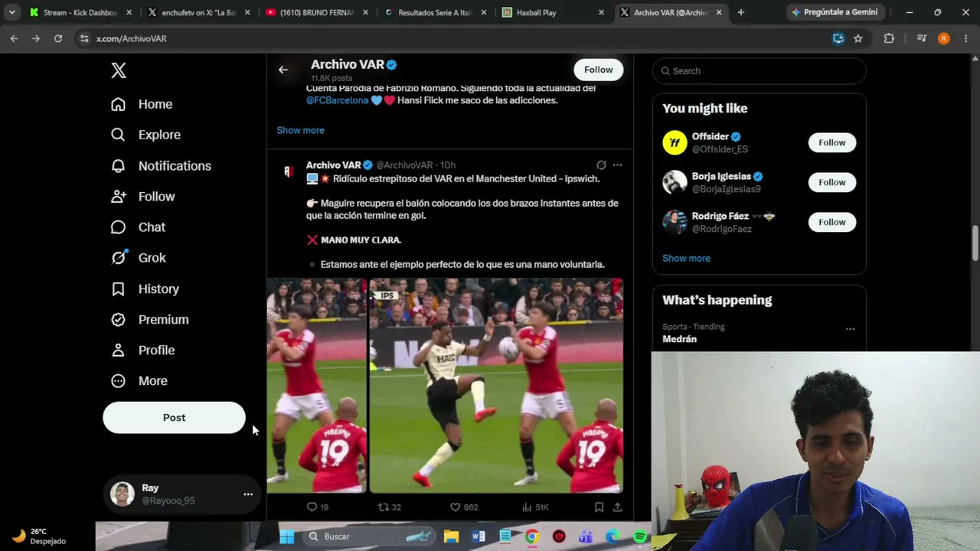Open File Explorer from the taskbar
Image resolution: width=980 pixels, height=551 pixels.
coord(451,536)
